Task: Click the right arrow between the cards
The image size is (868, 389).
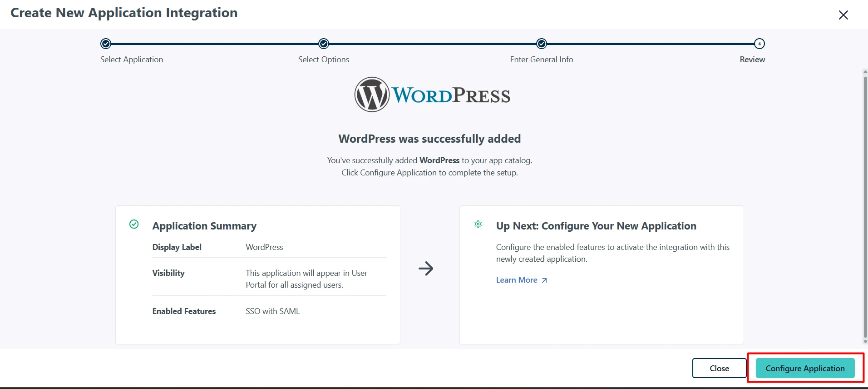Action: [426, 269]
